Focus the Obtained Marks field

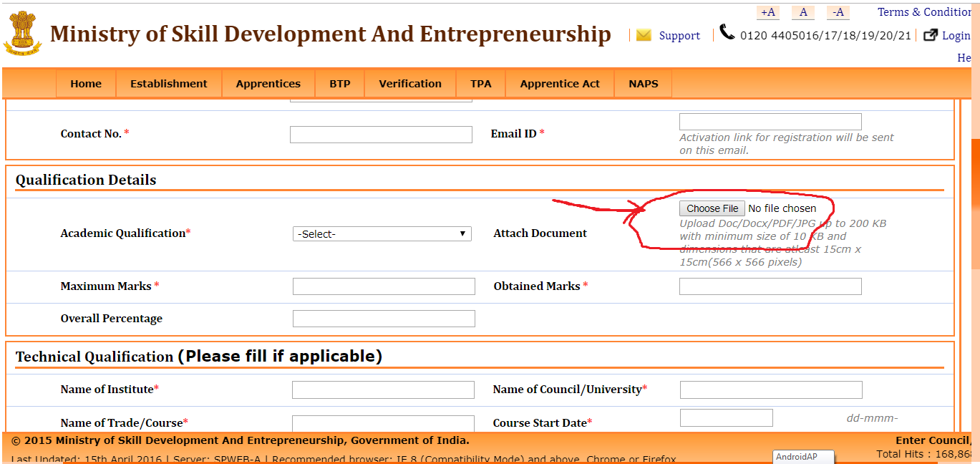pos(770,286)
